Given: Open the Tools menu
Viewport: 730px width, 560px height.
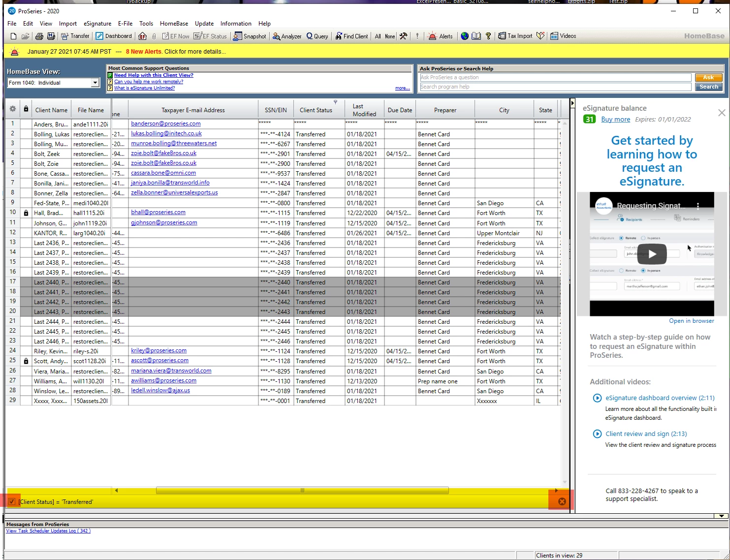Looking at the screenshot, I should pos(146,24).
